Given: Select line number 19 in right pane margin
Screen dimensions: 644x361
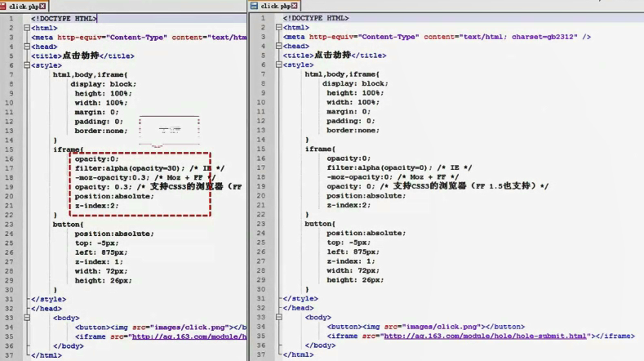Looking at the screenshot, I should tap(261, 186).
